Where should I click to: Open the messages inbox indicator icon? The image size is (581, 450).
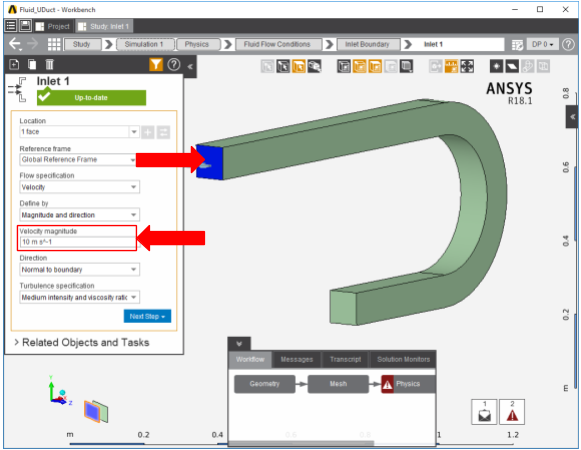coord(484,412)
